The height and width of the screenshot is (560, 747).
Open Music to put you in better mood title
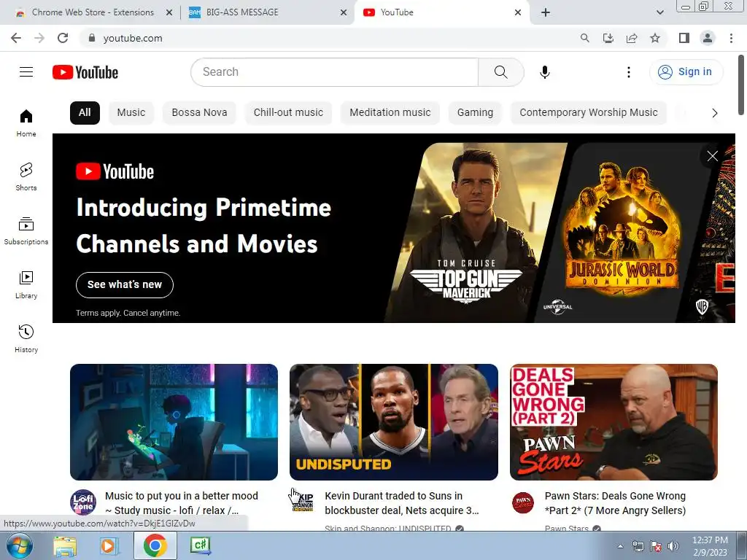[x=182, y=503]
